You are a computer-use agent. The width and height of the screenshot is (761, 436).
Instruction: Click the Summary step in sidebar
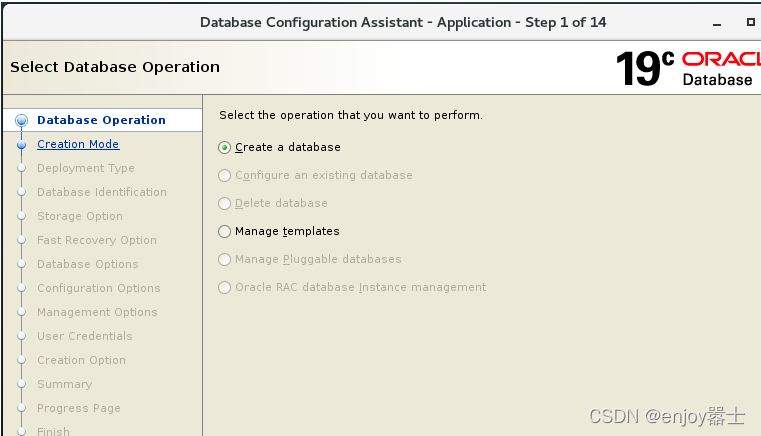[x=64, y=384]
